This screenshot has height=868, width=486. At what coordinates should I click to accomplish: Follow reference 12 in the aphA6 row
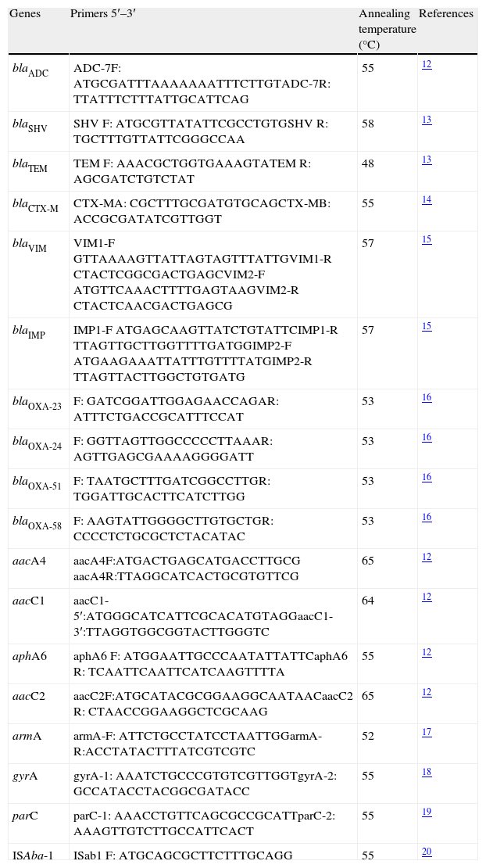427,653
